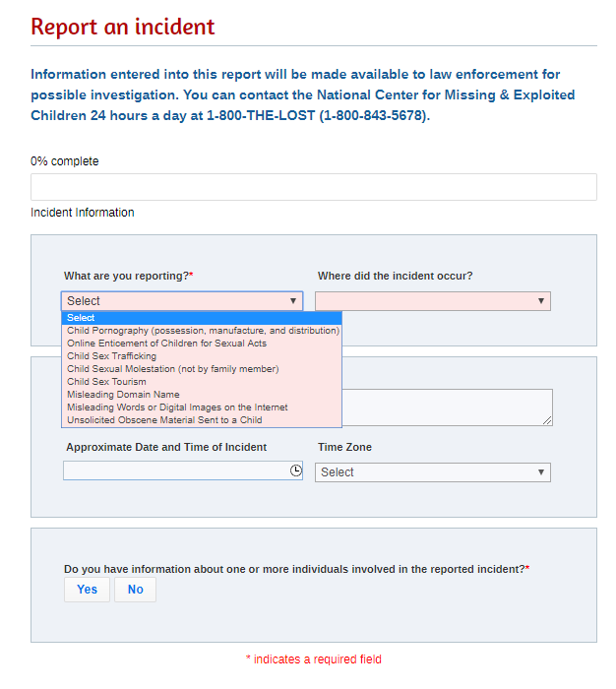Click the clock icon in date field
The image size is (616, 689).
coord(296,470)
